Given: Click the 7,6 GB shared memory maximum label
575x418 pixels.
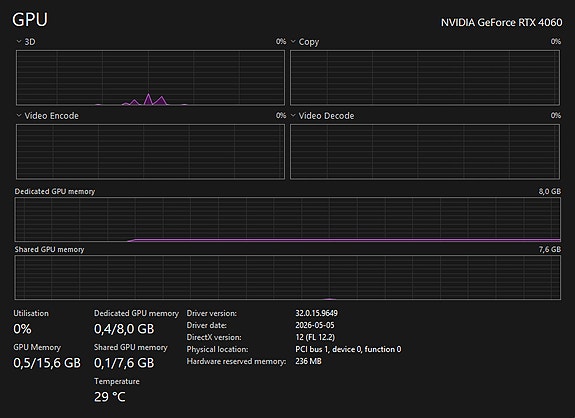Looking at the screenshot, I should pyautogui.click(x=550, y=249).
